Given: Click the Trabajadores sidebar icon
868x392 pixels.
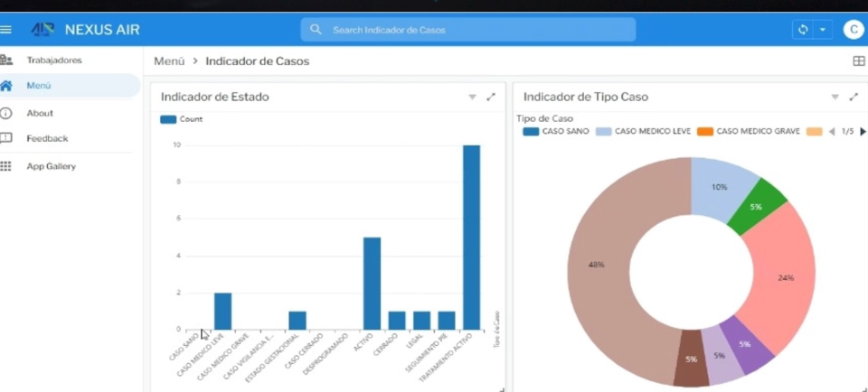Looking at the screenshot, I should (6, 60).
